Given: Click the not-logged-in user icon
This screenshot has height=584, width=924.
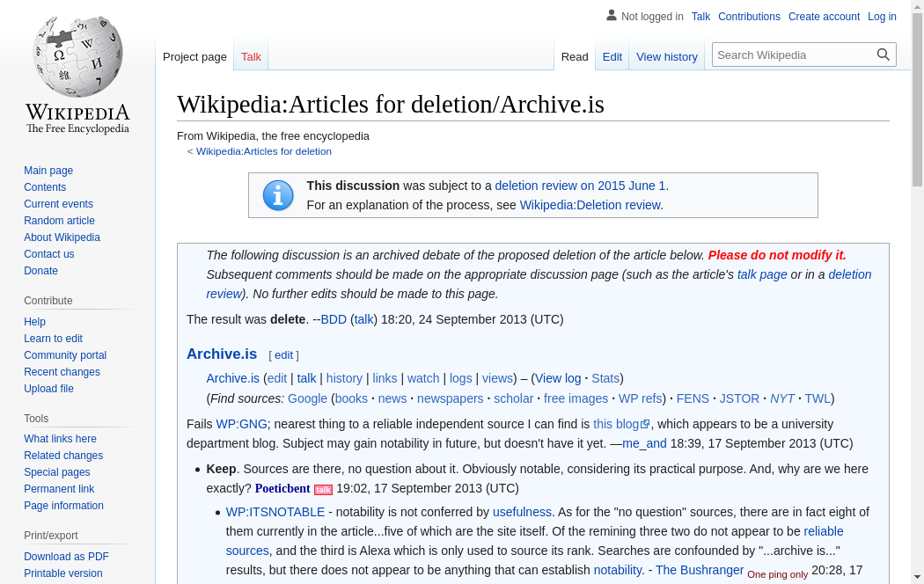Looking at the screenshot, I should coord(612,16).
